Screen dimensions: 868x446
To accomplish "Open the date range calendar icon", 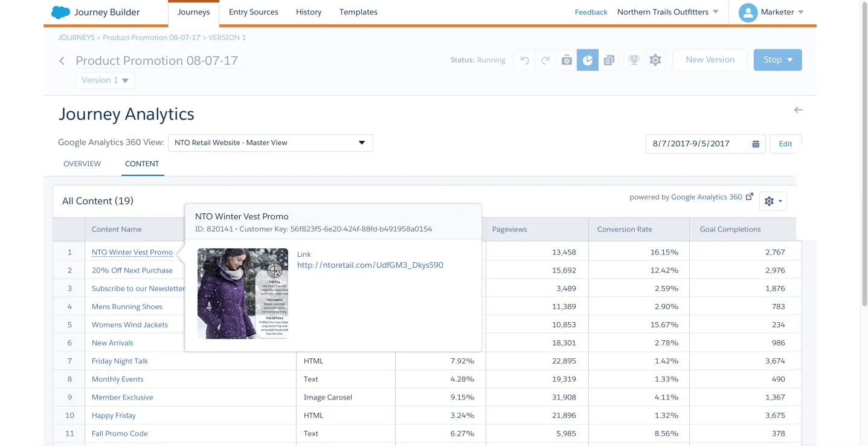I will 756,144.
